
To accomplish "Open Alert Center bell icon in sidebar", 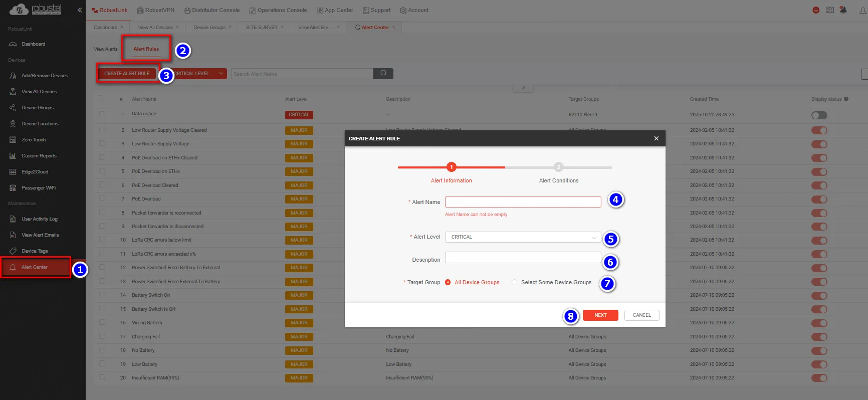I will tap(13, 267).
